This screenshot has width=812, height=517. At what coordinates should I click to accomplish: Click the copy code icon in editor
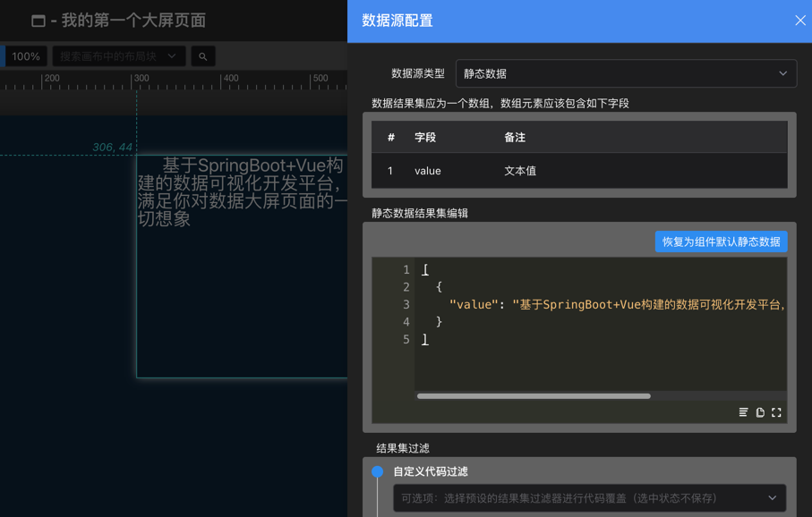[760, 412]
